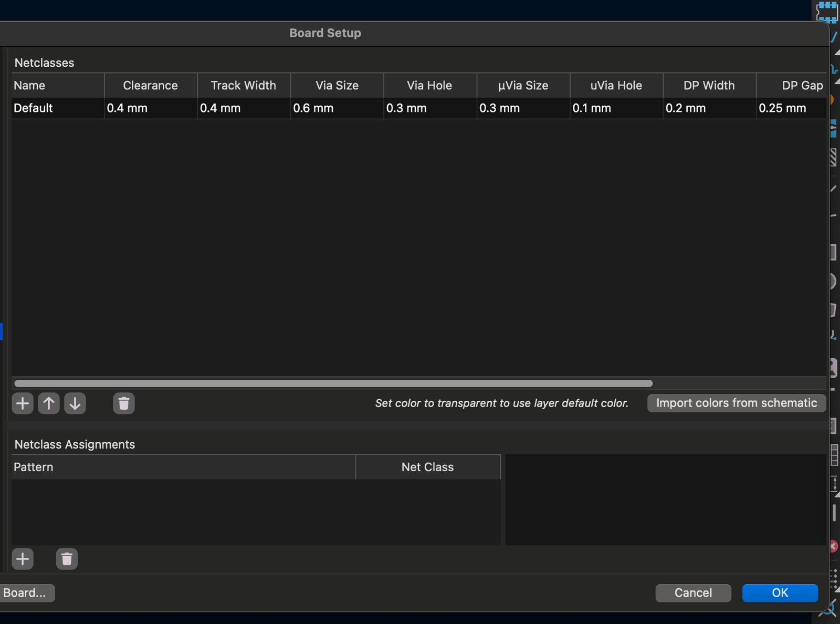Image resolution: width=840 pixels, height=624 pixels.
Task: Click the horizontal scrollbar under the Netclasses table
Action: click(333, 383)
